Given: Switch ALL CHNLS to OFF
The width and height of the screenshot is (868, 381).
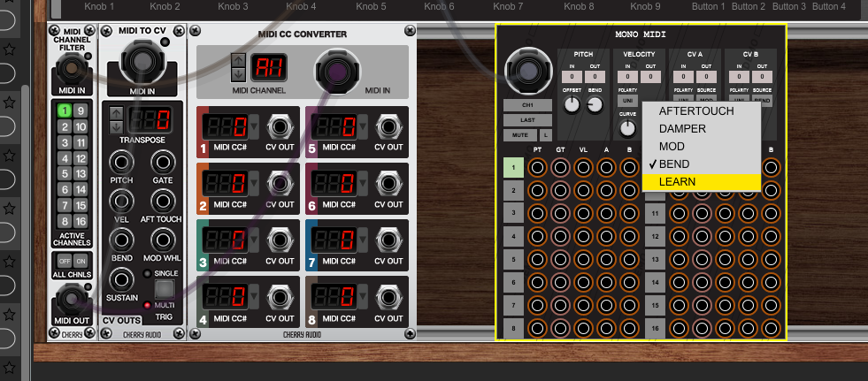Looking at the screenshot, I should [65, 261].
